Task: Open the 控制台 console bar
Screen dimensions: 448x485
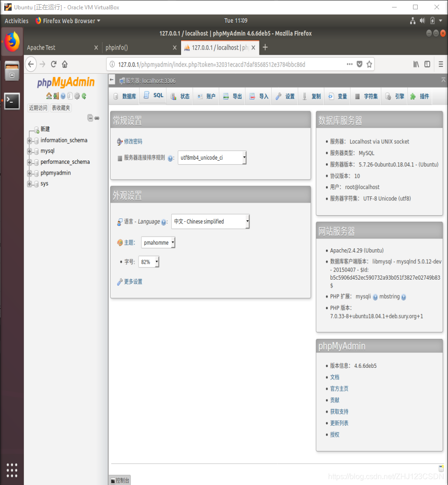Action: point(120,480)
